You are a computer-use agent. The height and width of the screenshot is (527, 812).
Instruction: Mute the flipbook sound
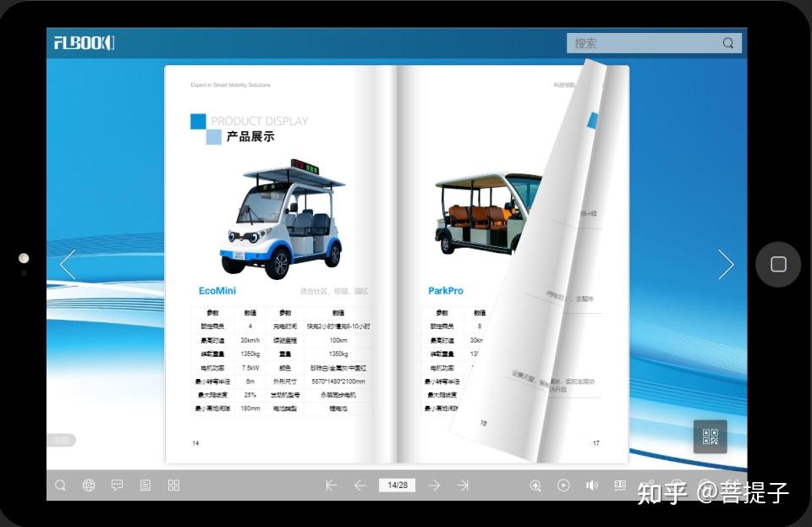click(x=592, y=486)
